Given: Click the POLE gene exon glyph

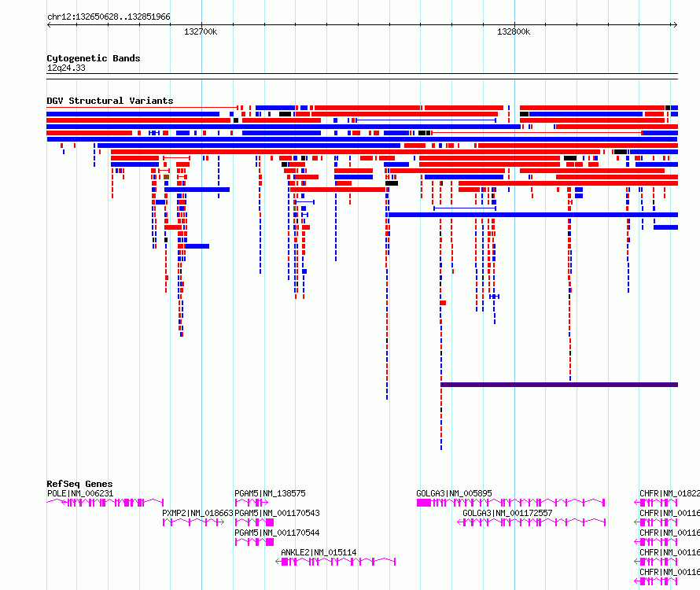Looking at the screenshot, I should [105, 503].
